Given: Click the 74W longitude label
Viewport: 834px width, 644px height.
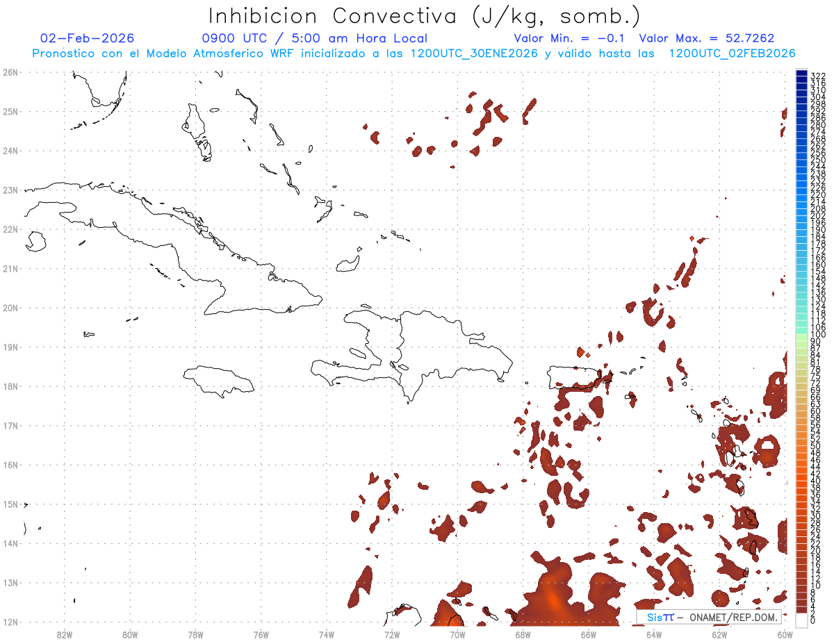Looking at the screenshot, I should click(x=326, y=634).
